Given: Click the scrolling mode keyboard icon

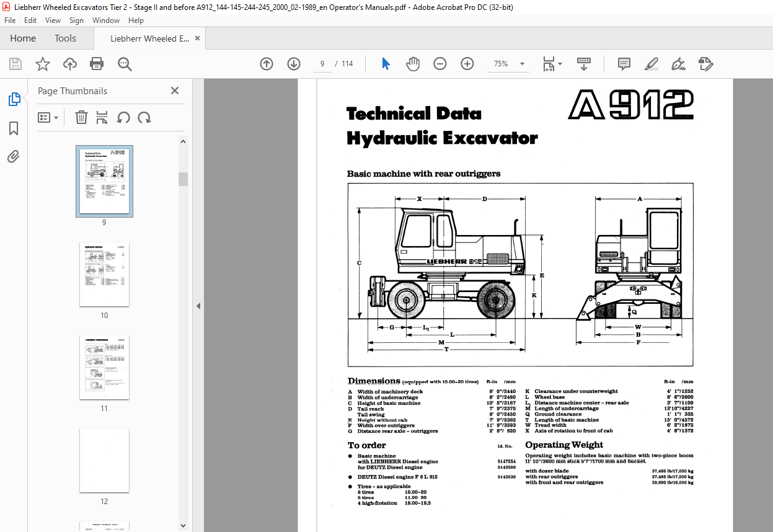Looking at the screenshot, I should click(x=584, y=64).
